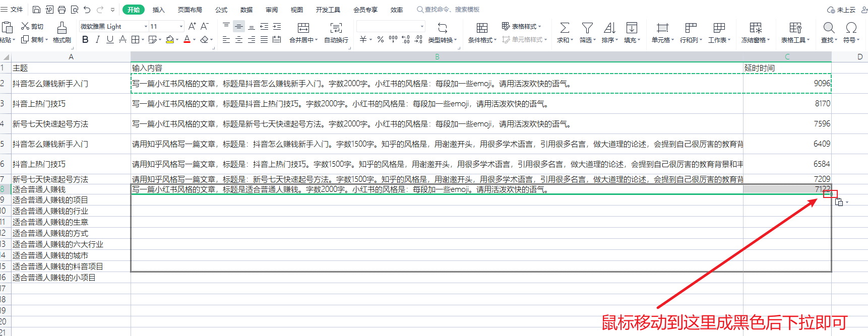Click the paste options icon beside selection

coord(839,202)
